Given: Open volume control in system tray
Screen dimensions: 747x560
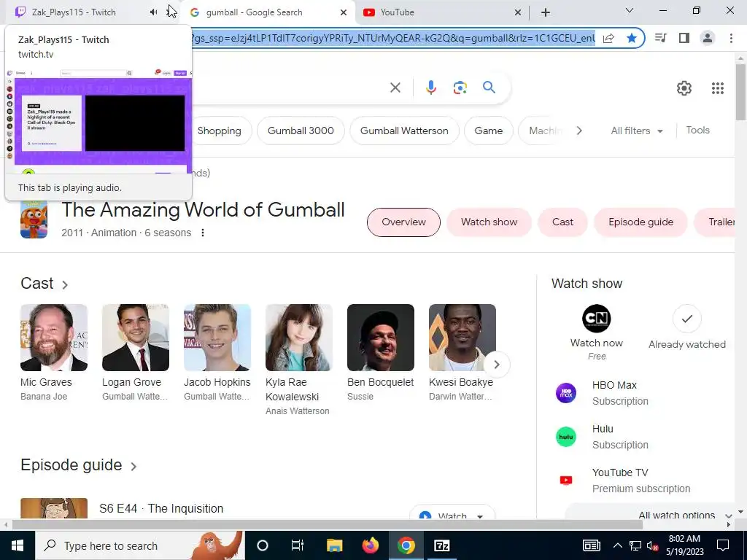Looking at the screenshot, I should tap(653, 545).
